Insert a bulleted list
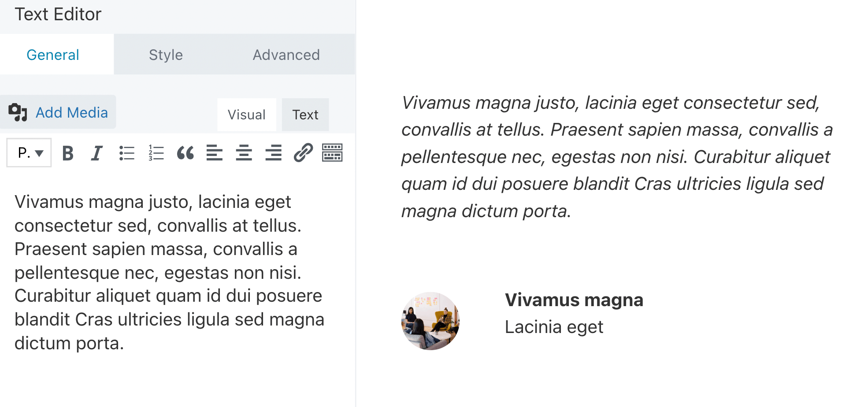Viewport: 868px width, 407px height. 126,153
